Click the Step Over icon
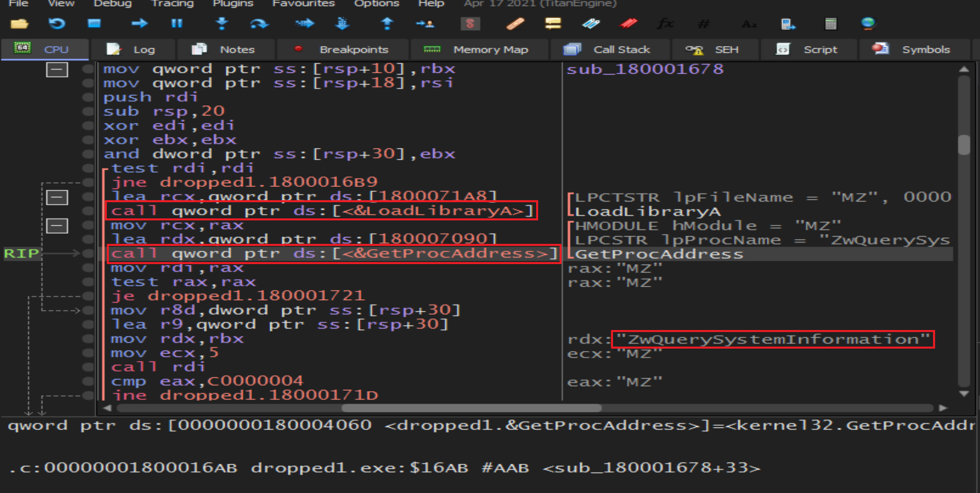Screen dimensions: 980x493 tap(259, 24)
